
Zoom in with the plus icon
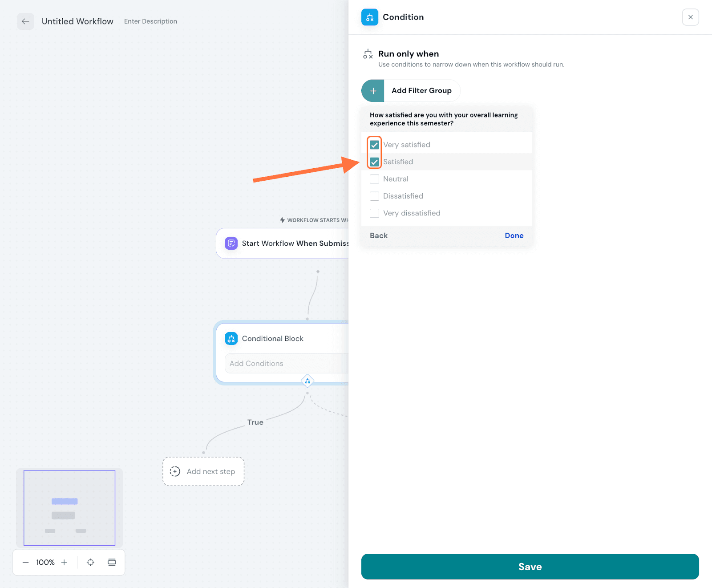point(64,562)
